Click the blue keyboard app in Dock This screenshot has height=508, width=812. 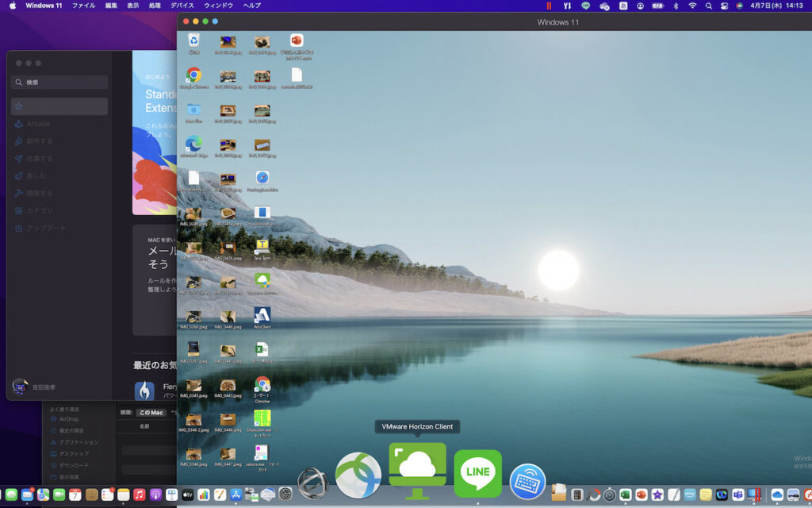(x=527, y=481)
